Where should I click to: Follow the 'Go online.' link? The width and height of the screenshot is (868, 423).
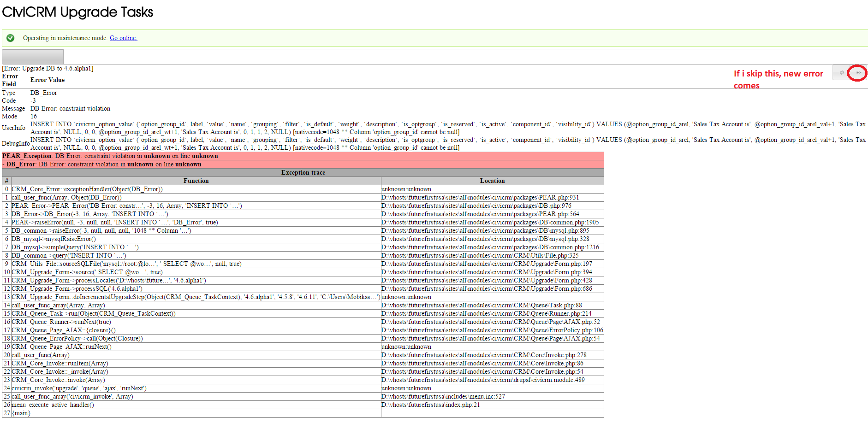(x=123, y=38)
